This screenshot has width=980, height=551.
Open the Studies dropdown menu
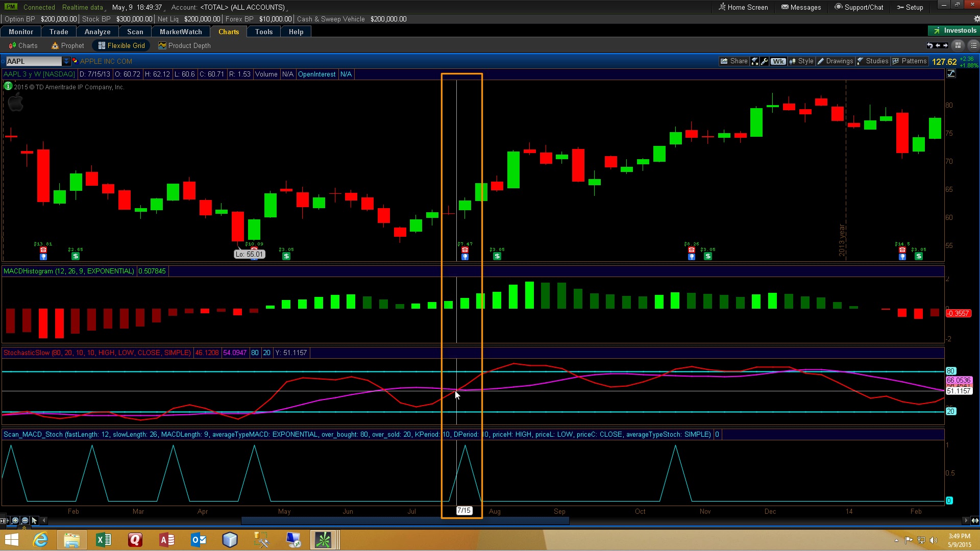tap(873, 61)
